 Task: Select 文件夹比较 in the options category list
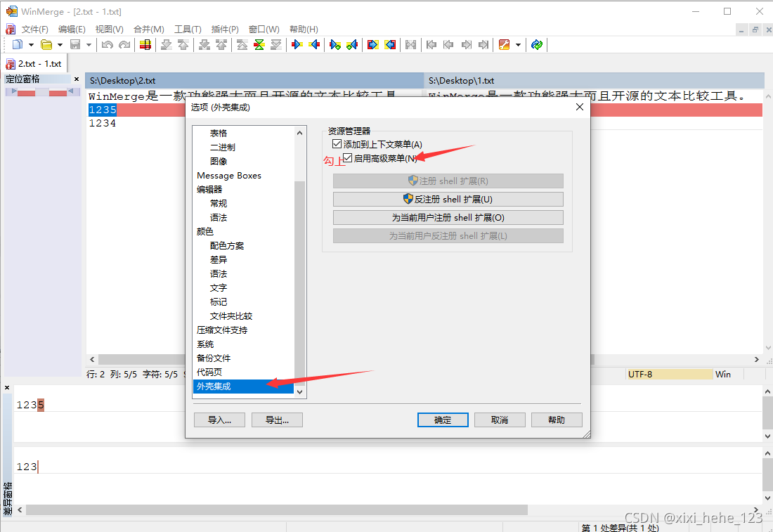(230, 316)
